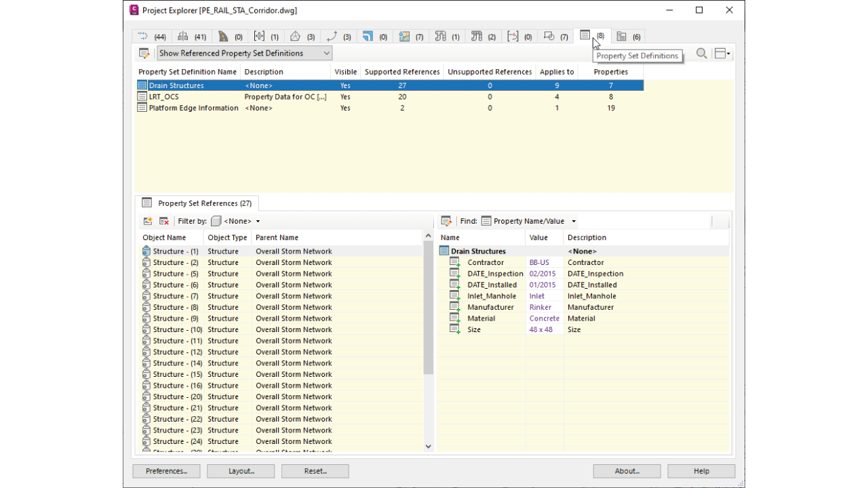Viewport: 868px width, 488px height.
Task: Click the Size property icon
Action: click(x=455, y=329)
